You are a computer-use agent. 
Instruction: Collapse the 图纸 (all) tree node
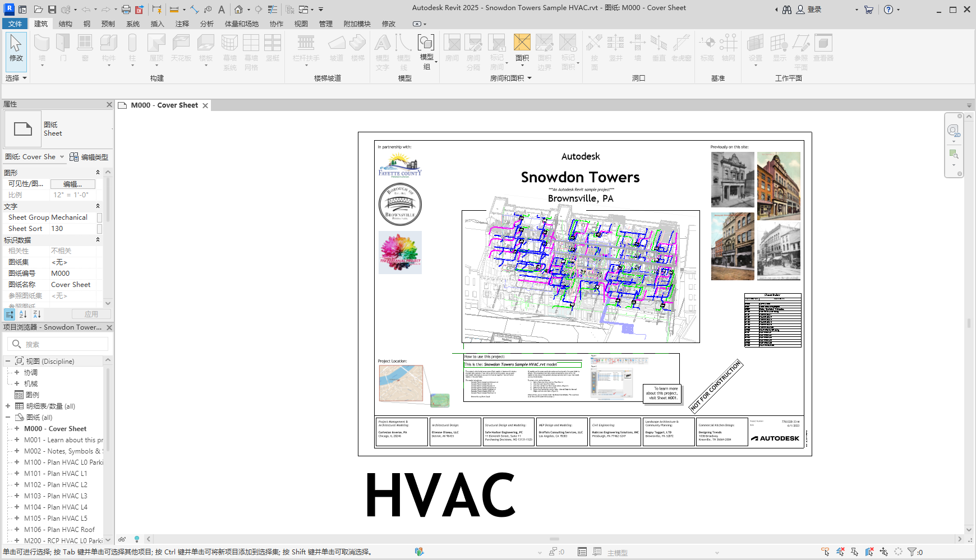click(x=8, y=418)
